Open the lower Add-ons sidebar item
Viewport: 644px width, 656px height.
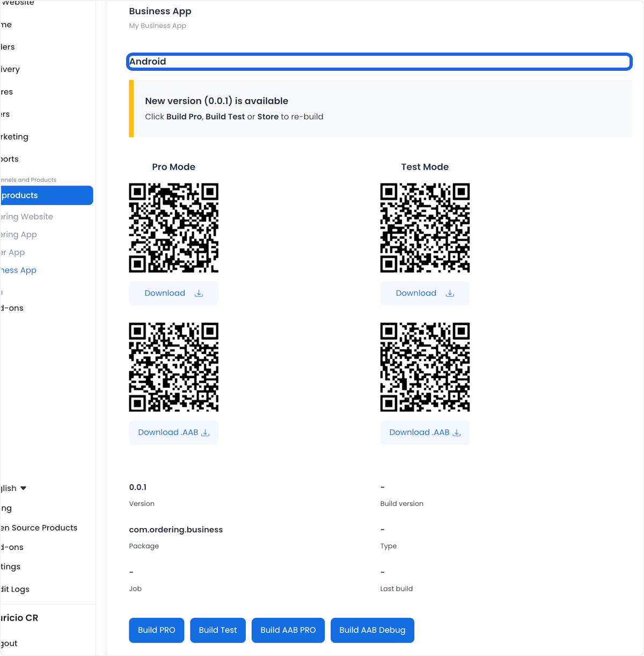click(x=12, y=547)
